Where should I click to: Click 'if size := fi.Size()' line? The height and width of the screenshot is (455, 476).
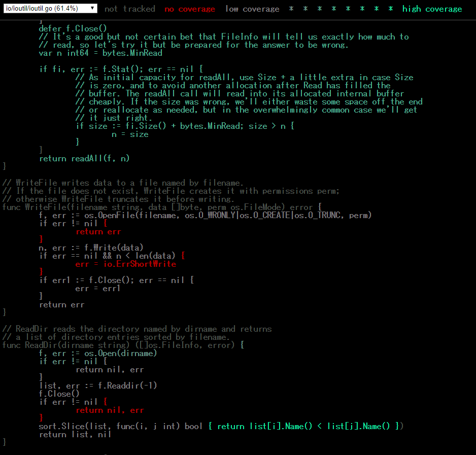[x=185, y=126]
